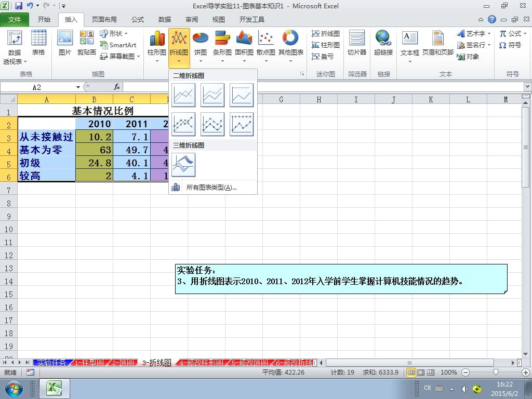Insert an Object (对象)
Viewport: 532px width, 399px height.
(x=468, y=56)
